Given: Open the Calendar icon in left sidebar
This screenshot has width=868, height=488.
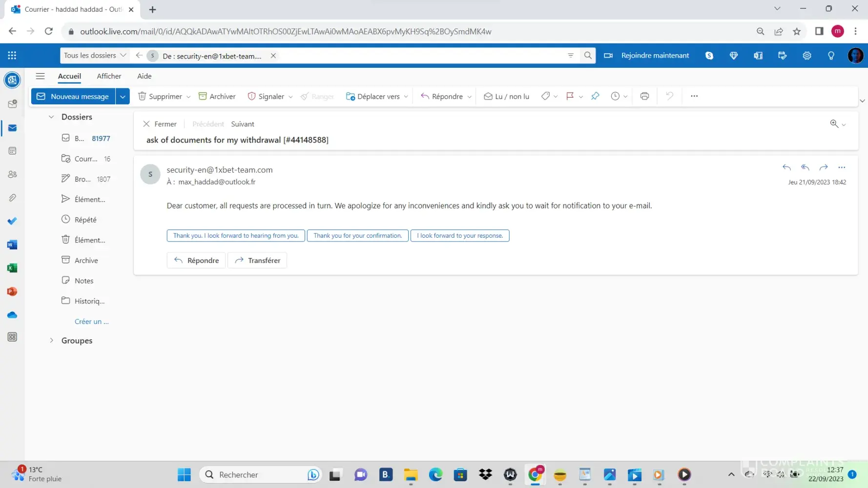Looking at the screenshot, I should [13, 151].
